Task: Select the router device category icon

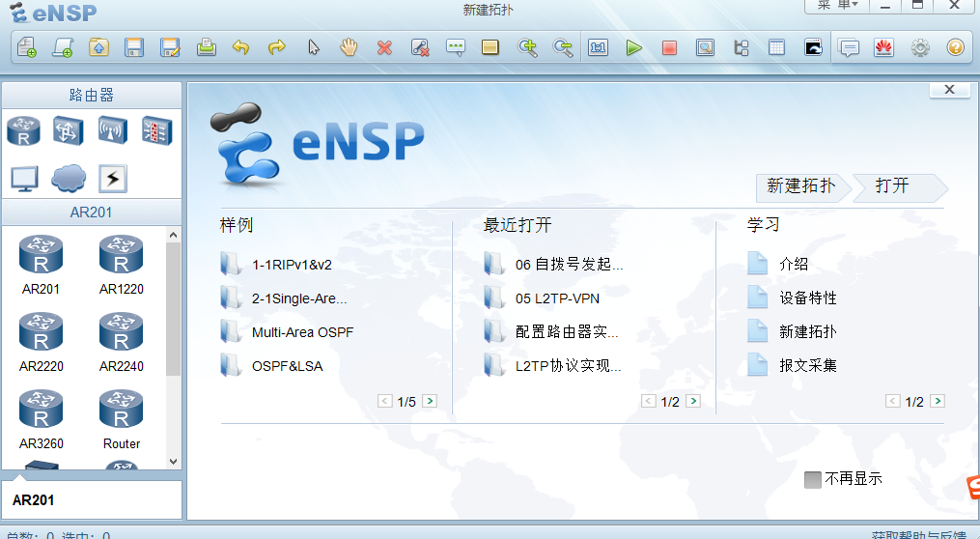Action: (x=24, y=131)
